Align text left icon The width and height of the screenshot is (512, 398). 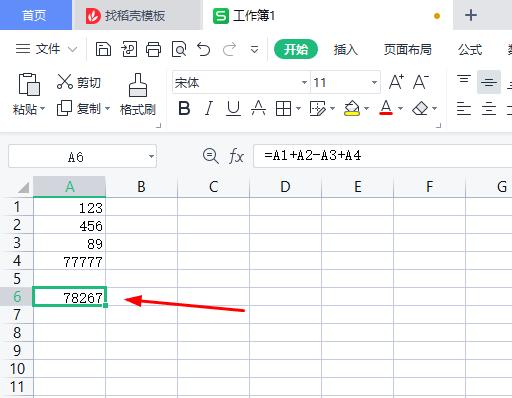(x=464, y=109)
